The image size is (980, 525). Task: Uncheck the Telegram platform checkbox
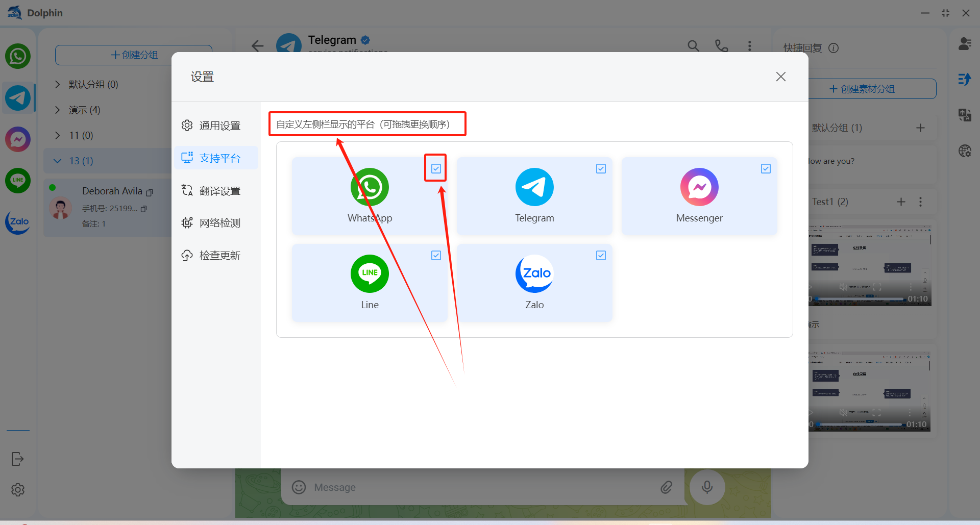click(601, 168)
